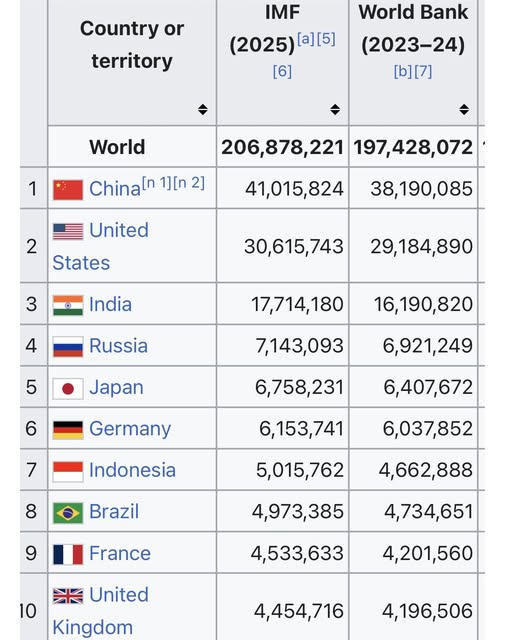Click the Brazil flag icon
Image resolution: width=505 pixels, height=640 pixels.
click(x=68, y=513)
